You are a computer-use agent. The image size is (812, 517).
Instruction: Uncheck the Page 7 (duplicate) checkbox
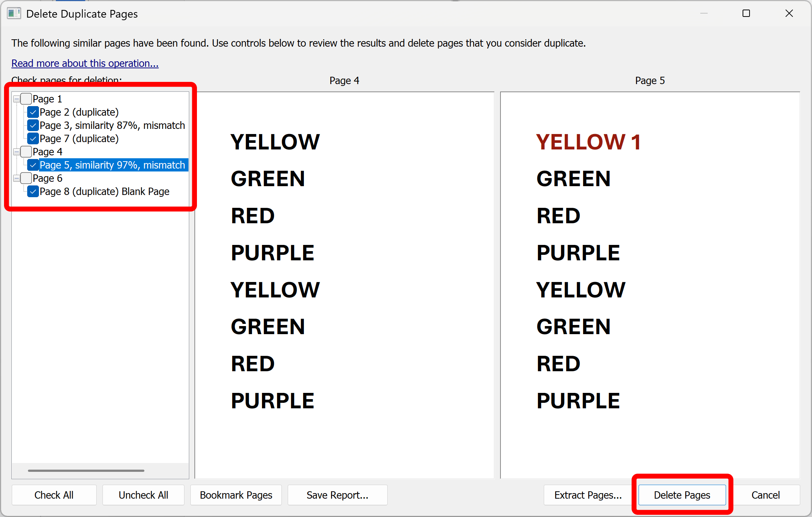click(x=33, y=138)
